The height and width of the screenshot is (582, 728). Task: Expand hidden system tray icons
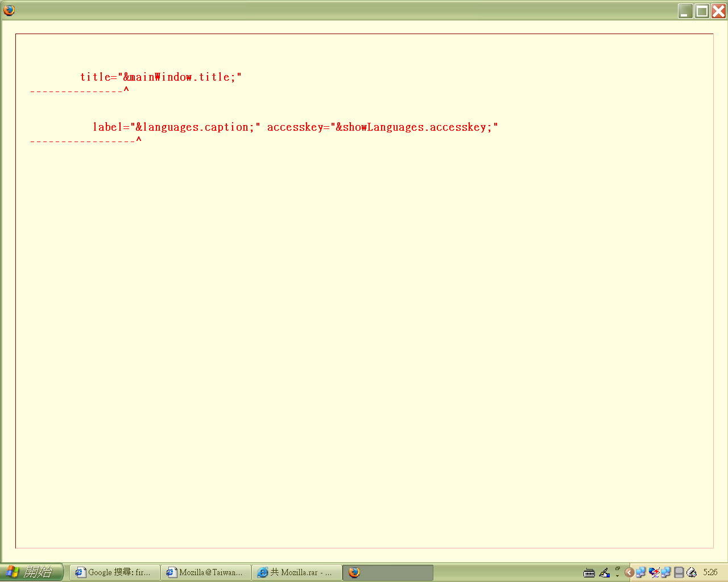(629, 572)
